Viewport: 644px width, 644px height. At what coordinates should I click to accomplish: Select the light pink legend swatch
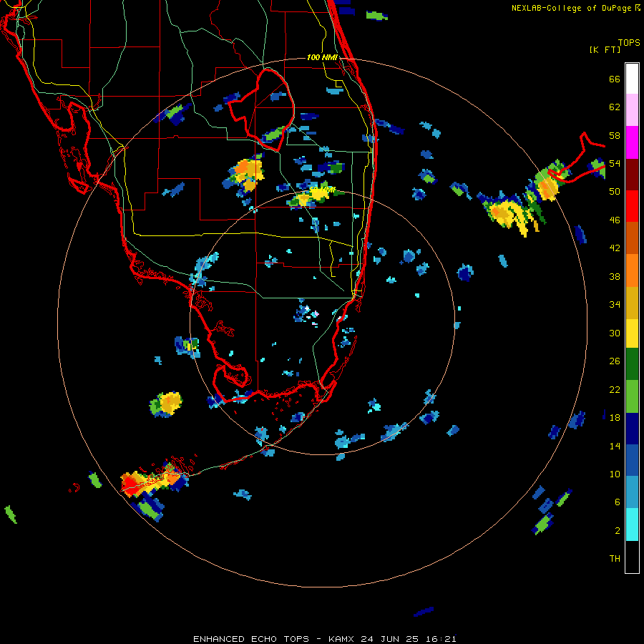click(x=632, y=110)
